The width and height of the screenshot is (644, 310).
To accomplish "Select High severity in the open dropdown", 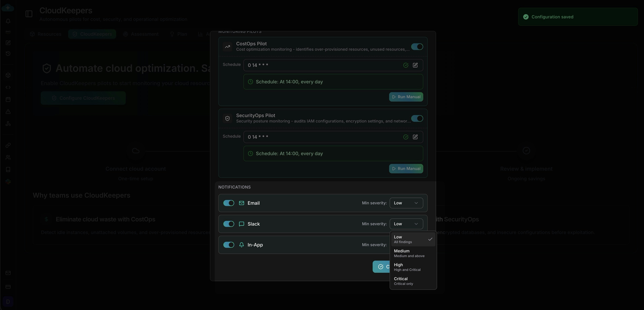I will click(407, 267).
